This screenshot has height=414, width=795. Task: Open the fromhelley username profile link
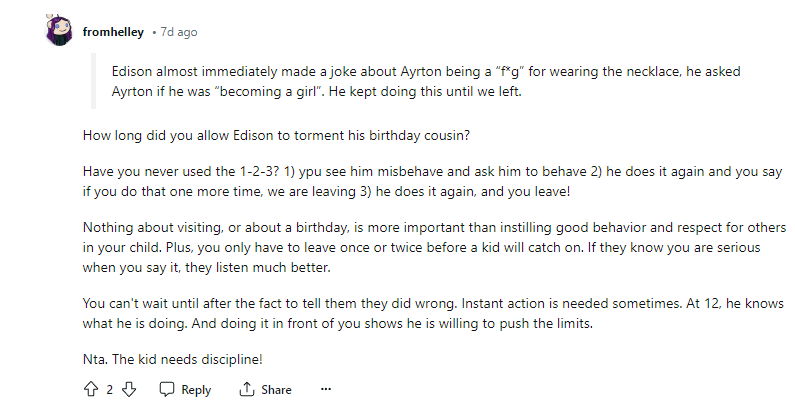click(113, 32)
